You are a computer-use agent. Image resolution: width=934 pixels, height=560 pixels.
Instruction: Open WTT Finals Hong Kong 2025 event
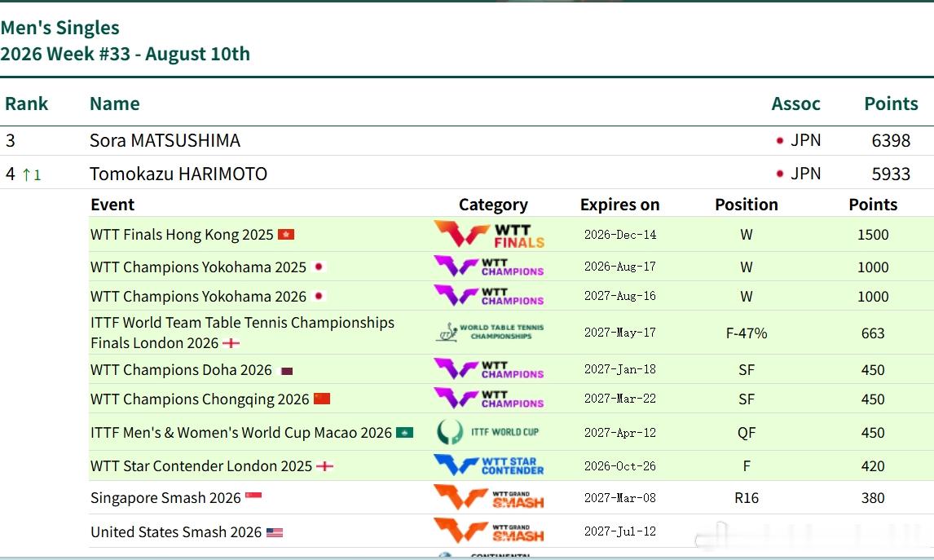pos(182,235)
